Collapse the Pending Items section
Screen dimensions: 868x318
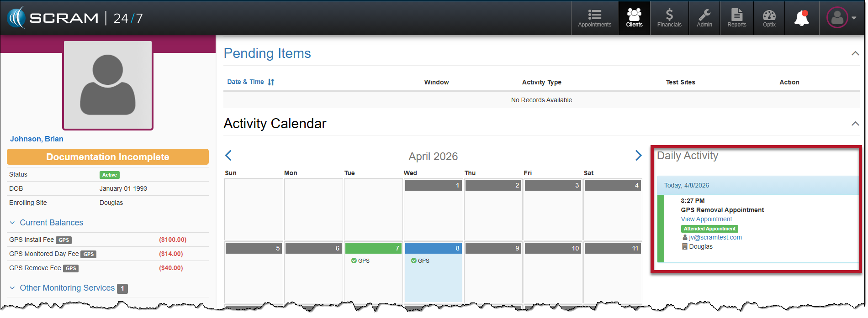[x=855, y=53]
